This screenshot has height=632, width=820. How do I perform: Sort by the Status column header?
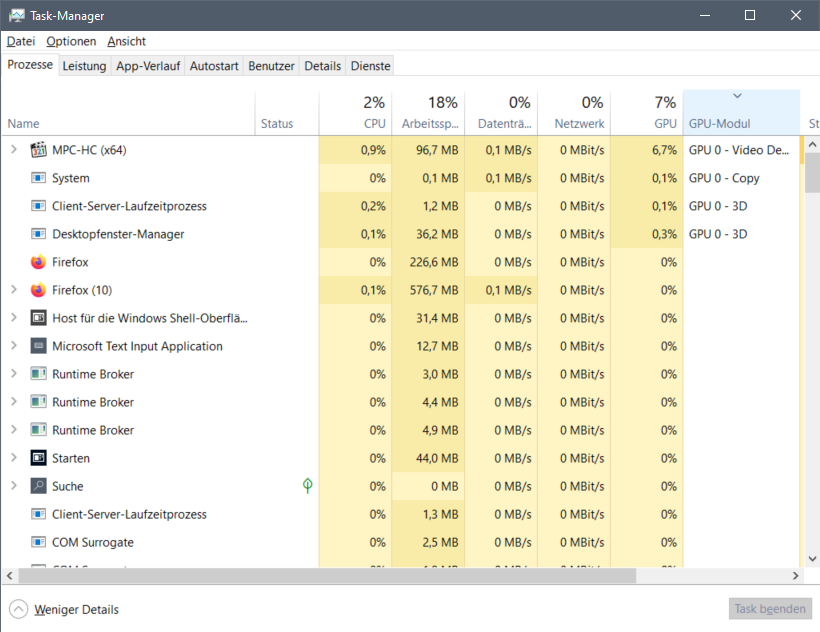[287, 112]
